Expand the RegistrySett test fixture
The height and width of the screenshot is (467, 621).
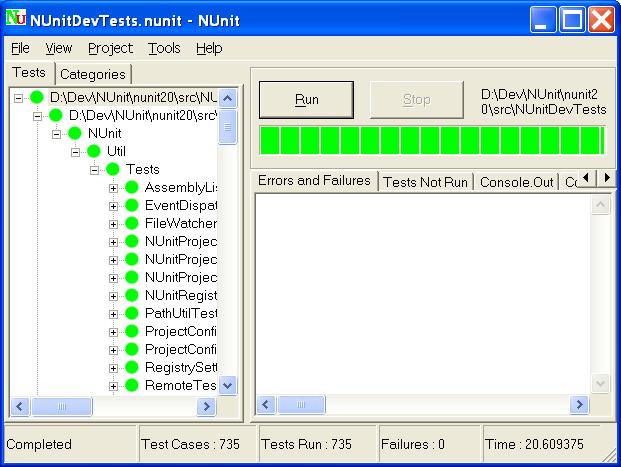click(113, 368)
